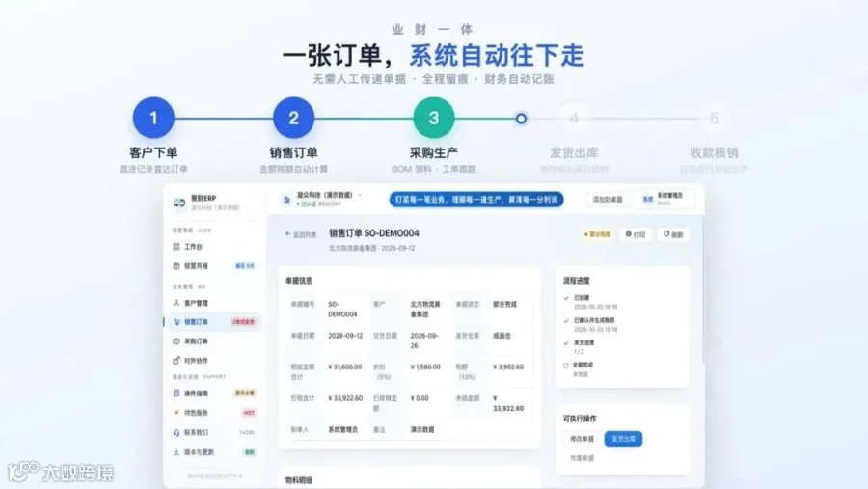Click the HOT badge beside 特色服务
The image size is (868, 489).
pos(249,413)
